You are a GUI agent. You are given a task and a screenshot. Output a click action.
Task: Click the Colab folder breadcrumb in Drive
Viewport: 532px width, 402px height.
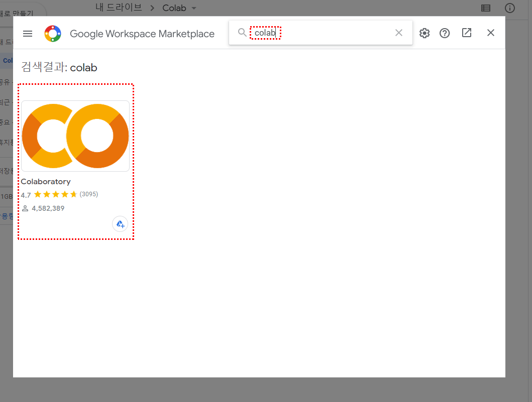[174, 8]
